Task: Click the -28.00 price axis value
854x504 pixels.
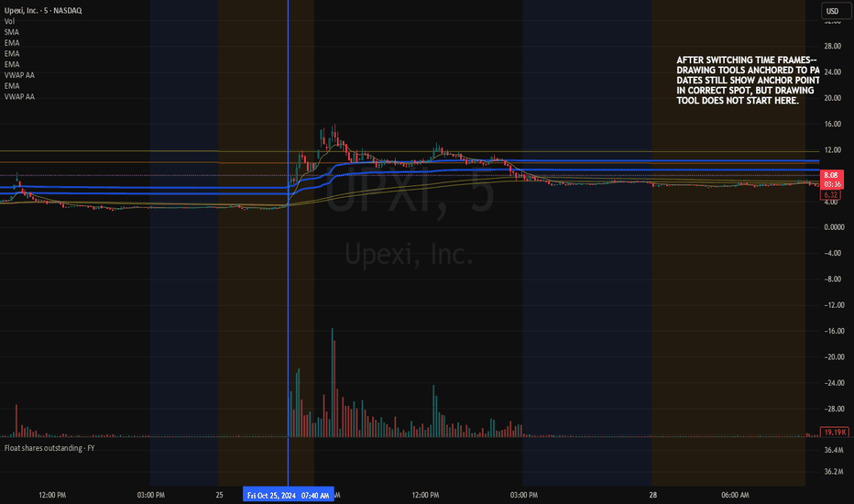Action: tap(834, 409)
